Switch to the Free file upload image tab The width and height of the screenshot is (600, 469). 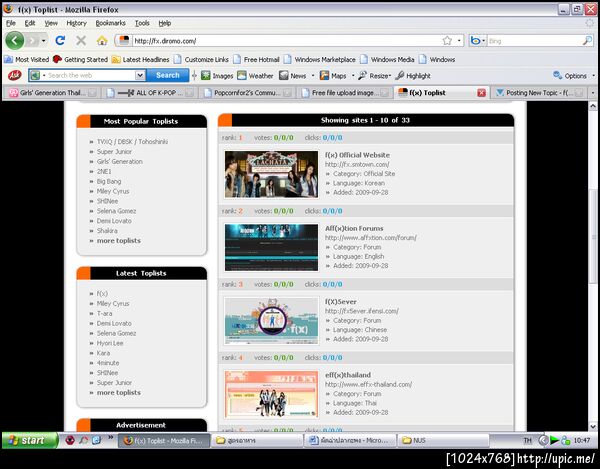(x=344, y=93)
